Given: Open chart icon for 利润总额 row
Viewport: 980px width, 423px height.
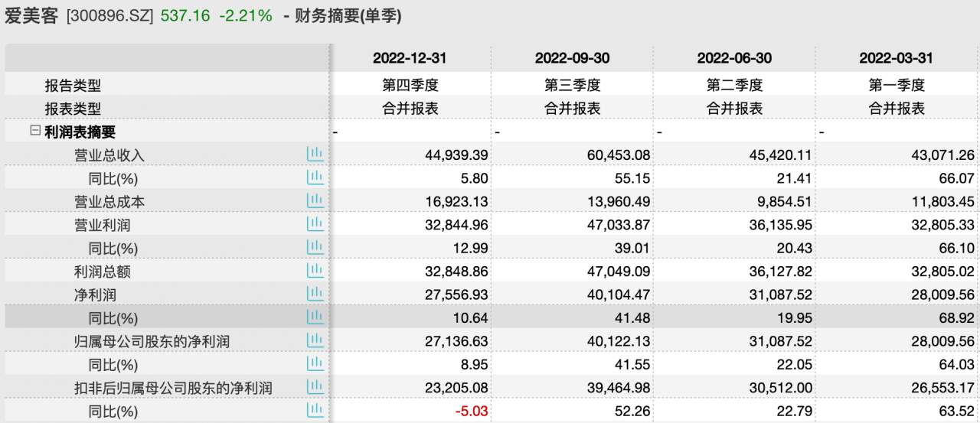Looking at the screenshot, I should coord(315,271).
